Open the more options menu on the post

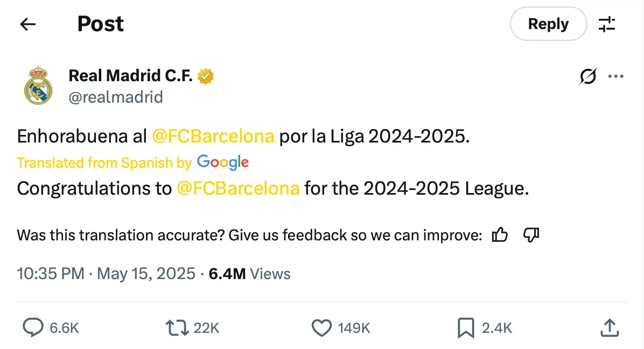(615, 77)
